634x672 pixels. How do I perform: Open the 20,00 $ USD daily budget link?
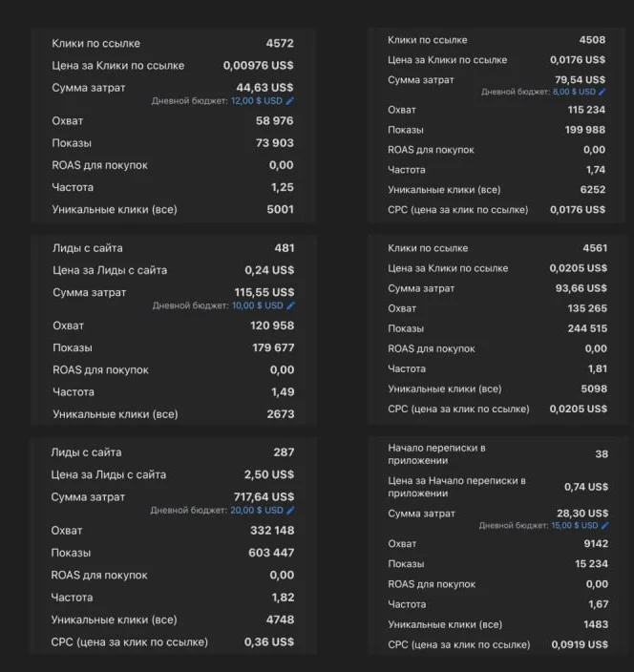[x=256, y=511]
